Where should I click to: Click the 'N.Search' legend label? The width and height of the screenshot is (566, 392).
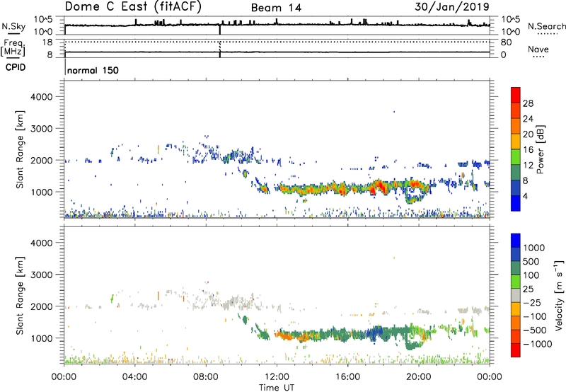coord(547,26)
